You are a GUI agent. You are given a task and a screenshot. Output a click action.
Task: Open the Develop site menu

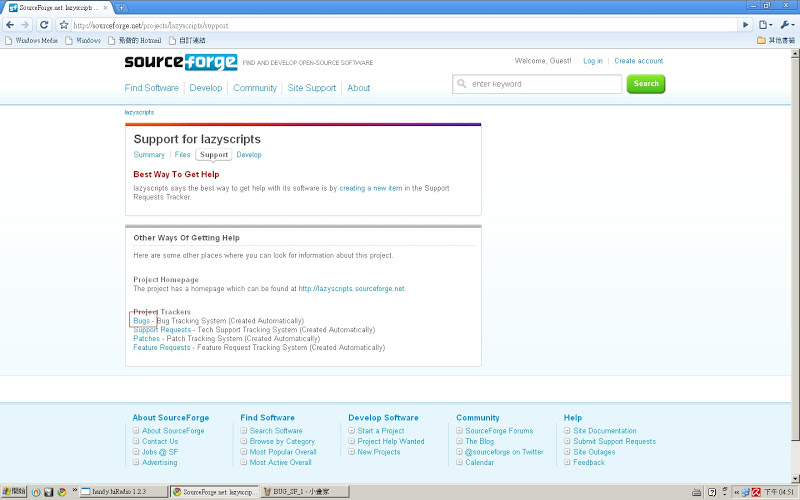206,88
